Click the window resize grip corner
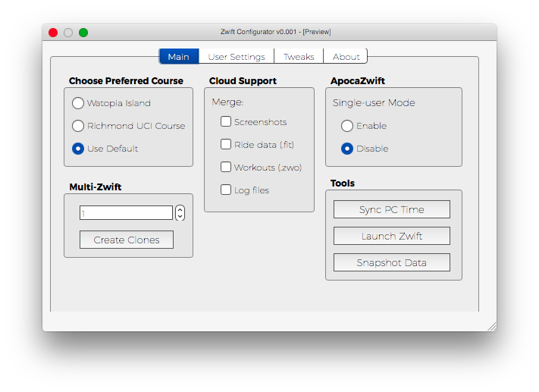Image resolution: width=539 pixels, height=392 pixels. tap(492, 327)
